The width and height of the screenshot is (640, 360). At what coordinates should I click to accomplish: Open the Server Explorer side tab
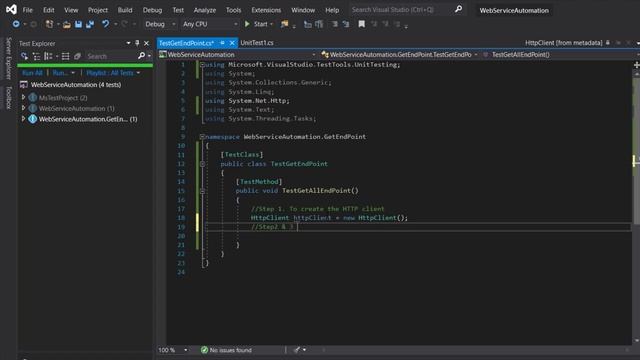coord(8,58)
